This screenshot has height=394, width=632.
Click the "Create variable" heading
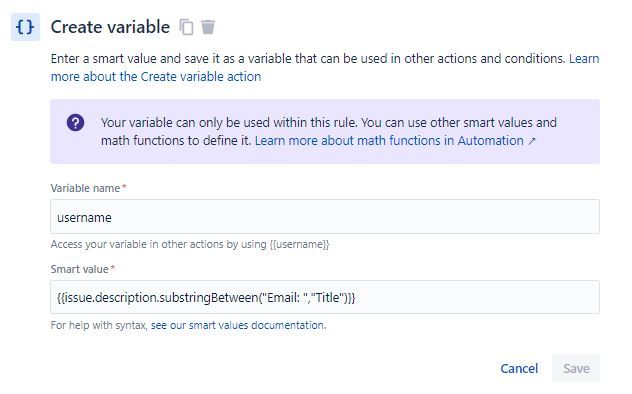click(x=110, y=27)
